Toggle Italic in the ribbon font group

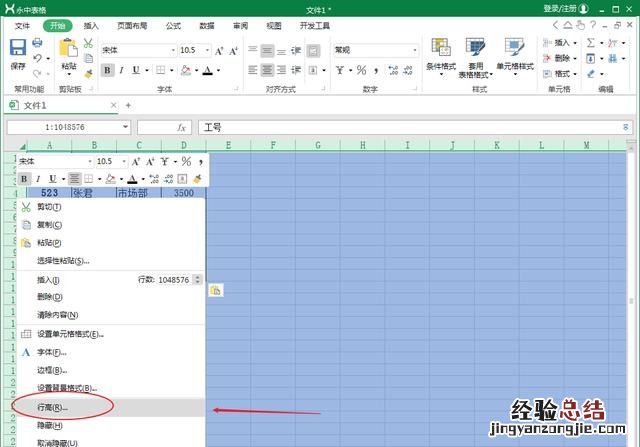(122, 70)
